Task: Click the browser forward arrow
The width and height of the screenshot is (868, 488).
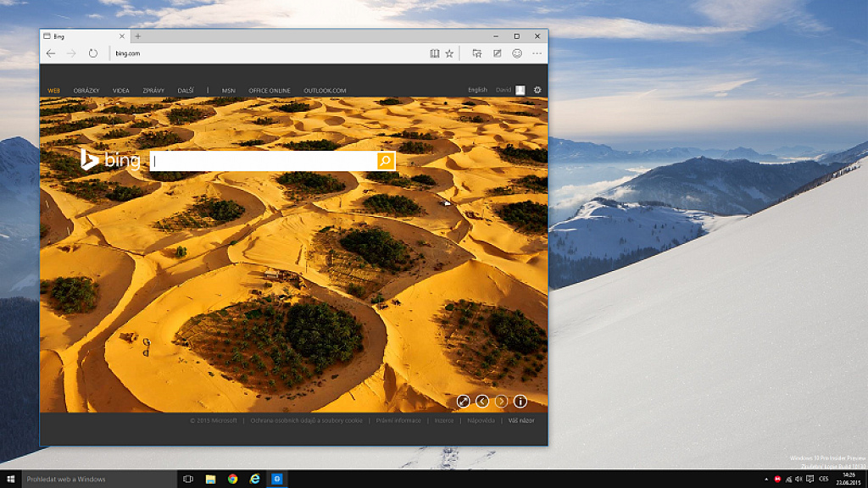Action: click(71, 53)
